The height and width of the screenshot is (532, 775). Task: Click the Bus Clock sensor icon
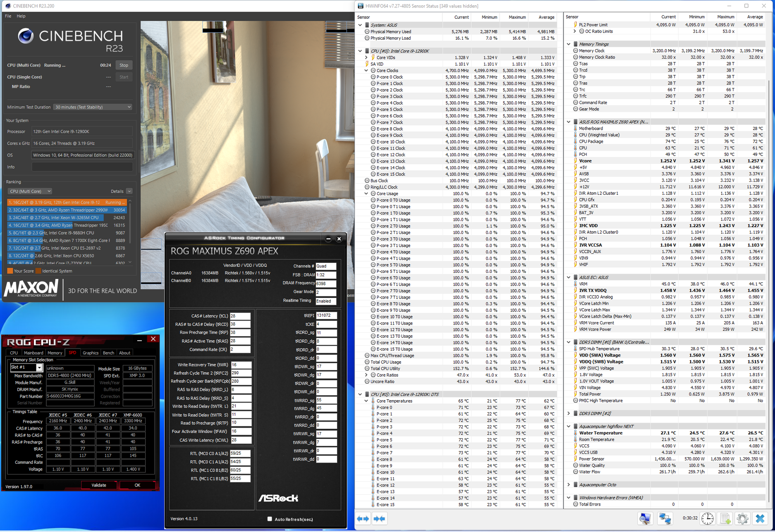pos(367,181)
